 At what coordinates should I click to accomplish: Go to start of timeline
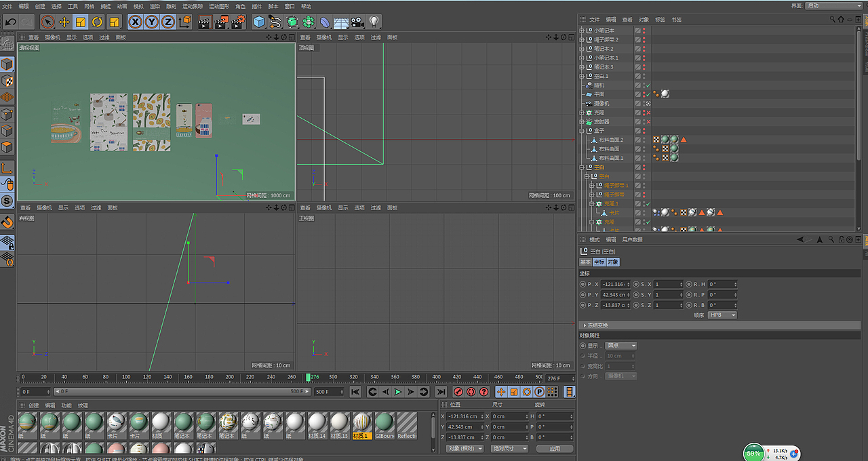[355, 392]
